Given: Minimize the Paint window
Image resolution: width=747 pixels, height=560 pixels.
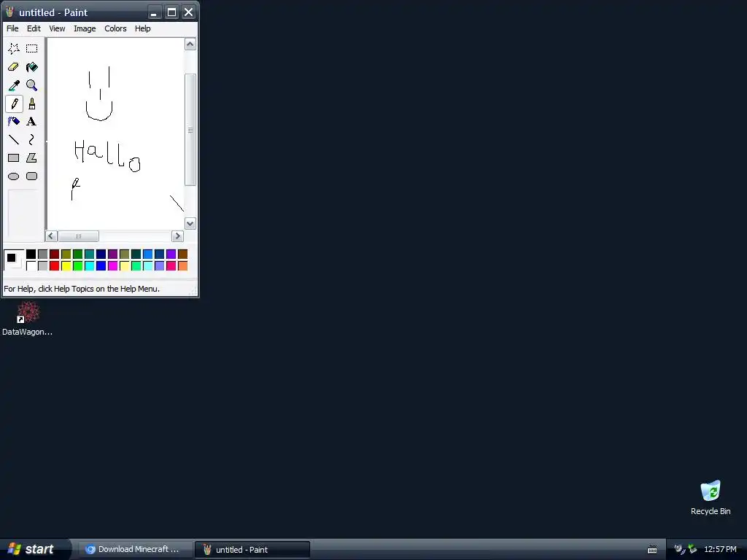Looking at the screenshot, I should pos(155,12).
